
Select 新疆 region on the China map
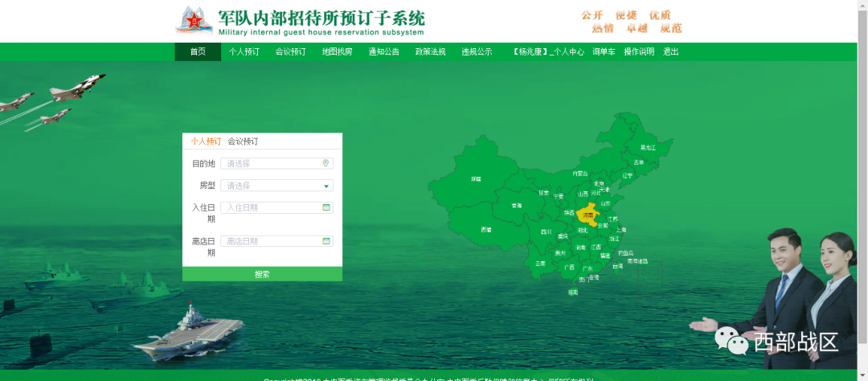(x=476, y=178)
